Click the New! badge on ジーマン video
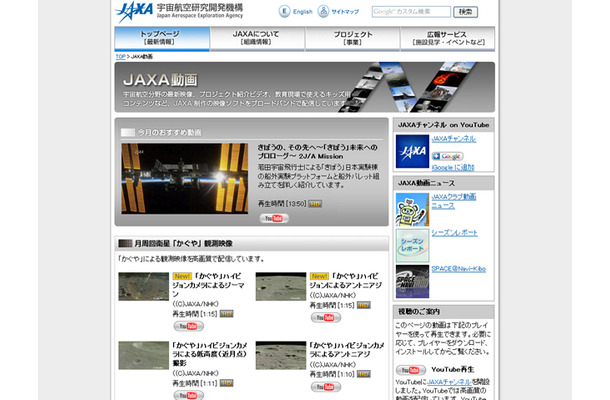The image size is (610, 400). click(182, 276)
